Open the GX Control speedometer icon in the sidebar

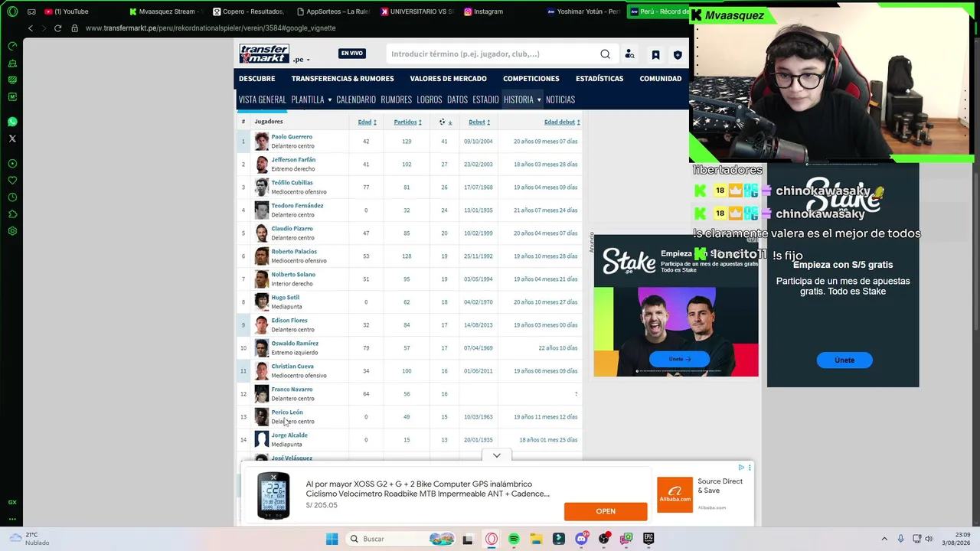coord(12,46)
